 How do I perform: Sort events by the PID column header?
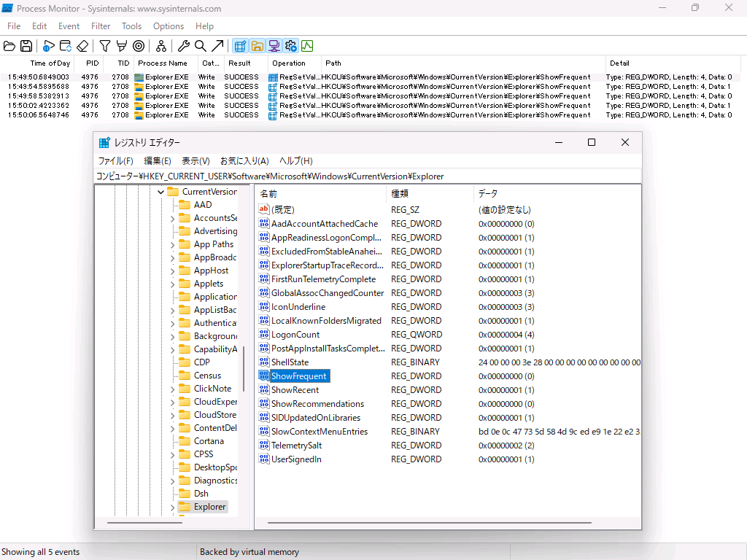90,63
